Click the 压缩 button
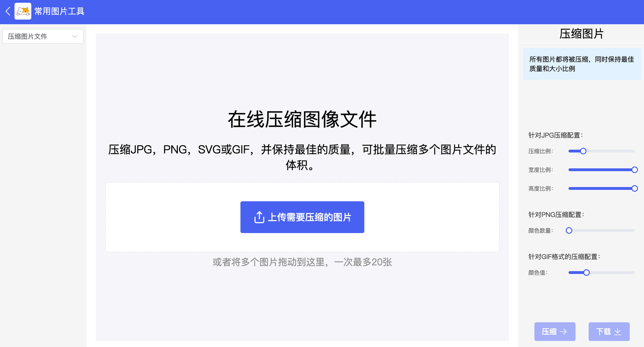 coord(555,332)
